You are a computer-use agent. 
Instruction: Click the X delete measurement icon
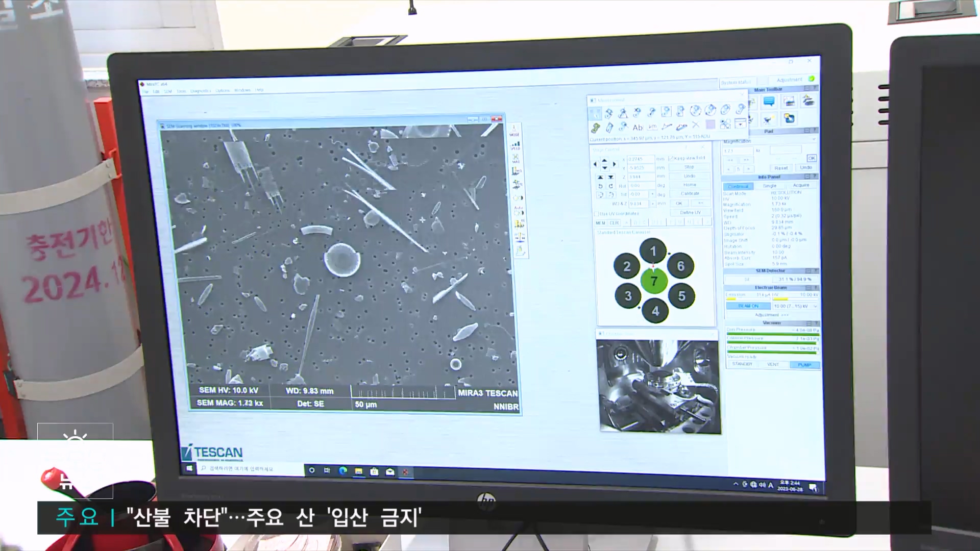pos(695,125)
